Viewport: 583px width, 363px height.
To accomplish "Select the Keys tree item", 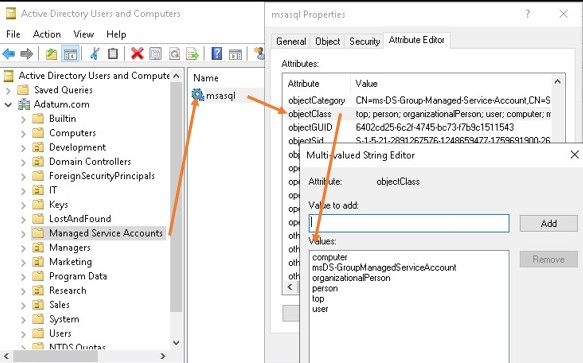I will tap(59, 205).
